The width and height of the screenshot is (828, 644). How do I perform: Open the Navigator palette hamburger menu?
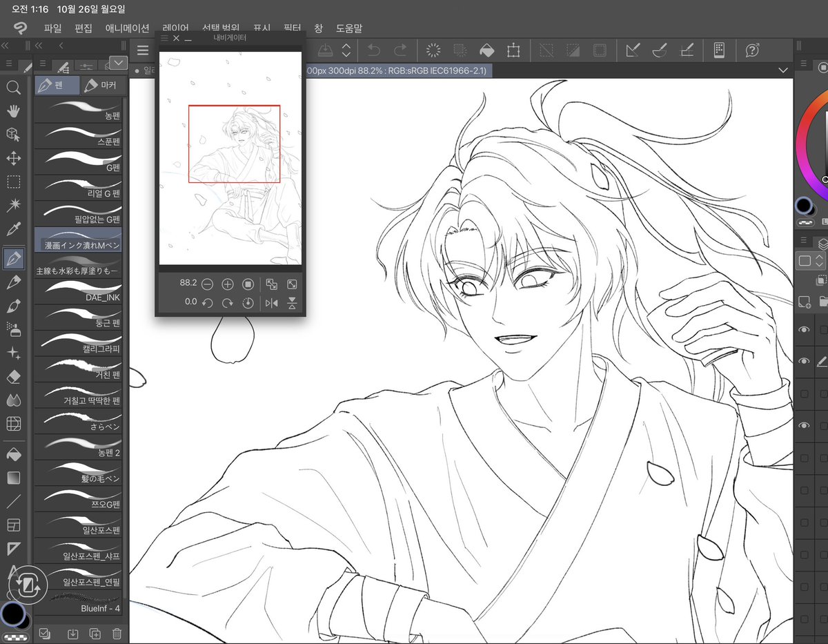pos(164,39)
